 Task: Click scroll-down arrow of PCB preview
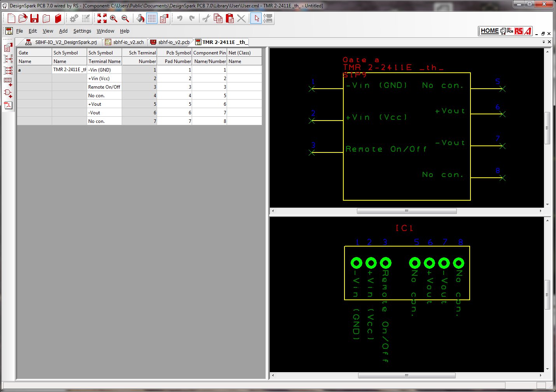pos(547,369)
